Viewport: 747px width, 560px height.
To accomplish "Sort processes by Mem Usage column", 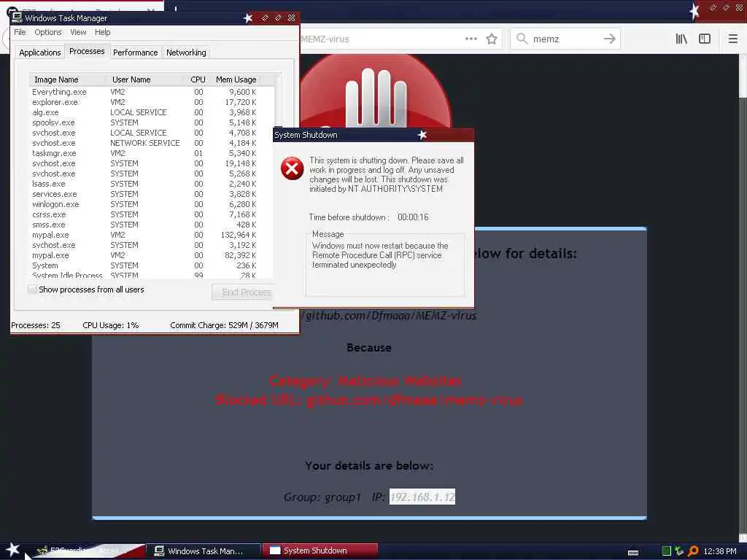I will click(236, 79).
